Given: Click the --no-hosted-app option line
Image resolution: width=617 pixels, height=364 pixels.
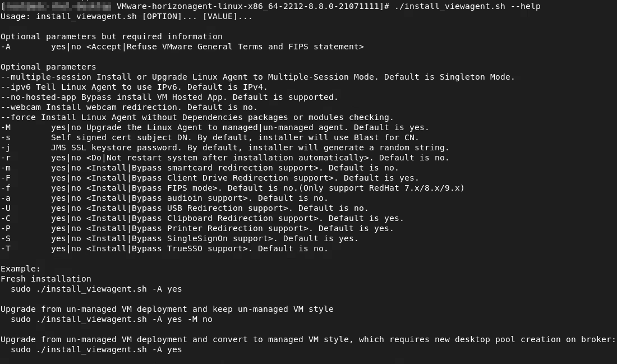Looking at the screenshot, I should 169,97.
